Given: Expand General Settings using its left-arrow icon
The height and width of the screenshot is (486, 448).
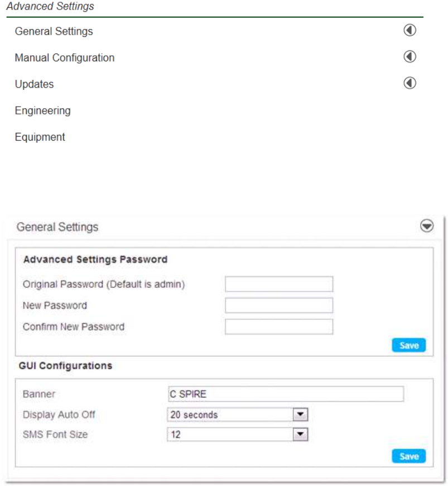Looking at the screenshot, I should coord(410,30).
